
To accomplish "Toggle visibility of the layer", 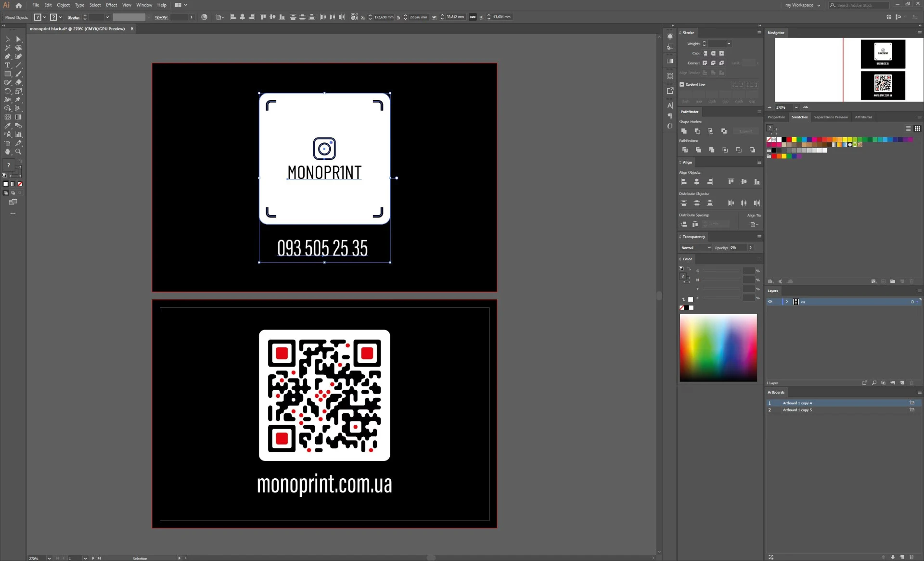I will [770, 302].
